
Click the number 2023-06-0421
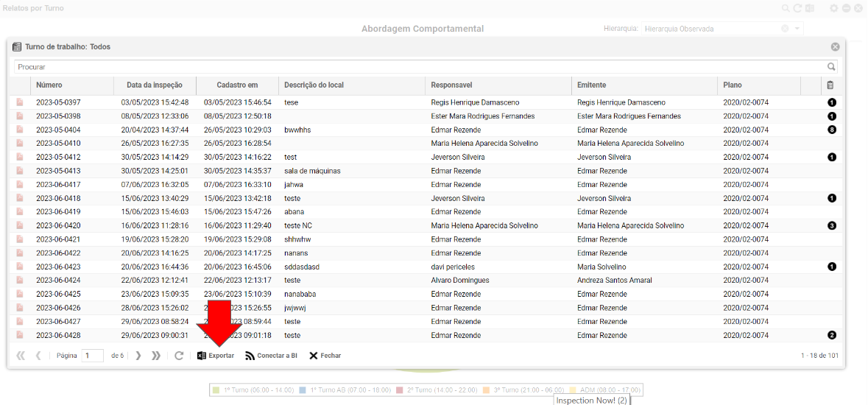click(x=58, y=239)
